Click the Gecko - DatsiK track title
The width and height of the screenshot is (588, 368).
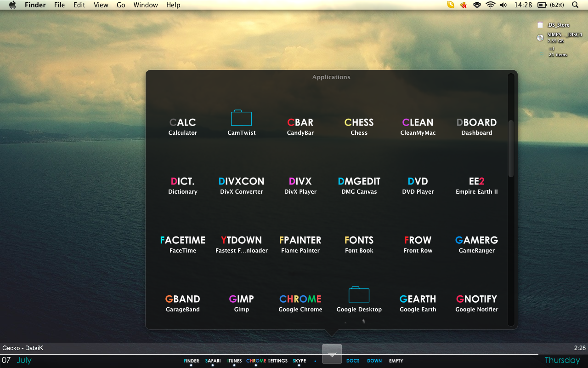point(23,348)
